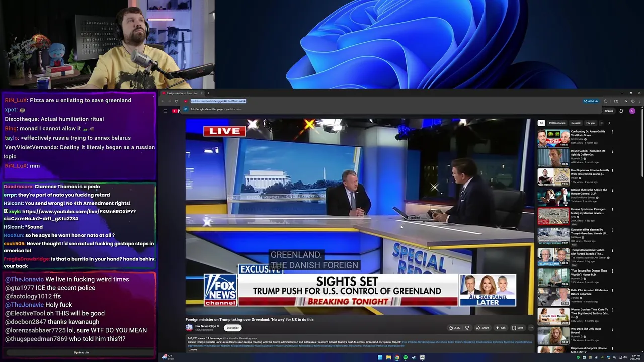
Task: Click the zsyk YouTube link in chat
Action: pyautogui.click(x=69, y=215)
